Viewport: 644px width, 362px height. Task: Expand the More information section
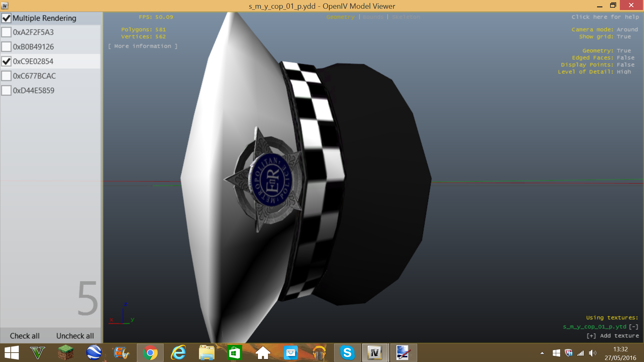143,46
